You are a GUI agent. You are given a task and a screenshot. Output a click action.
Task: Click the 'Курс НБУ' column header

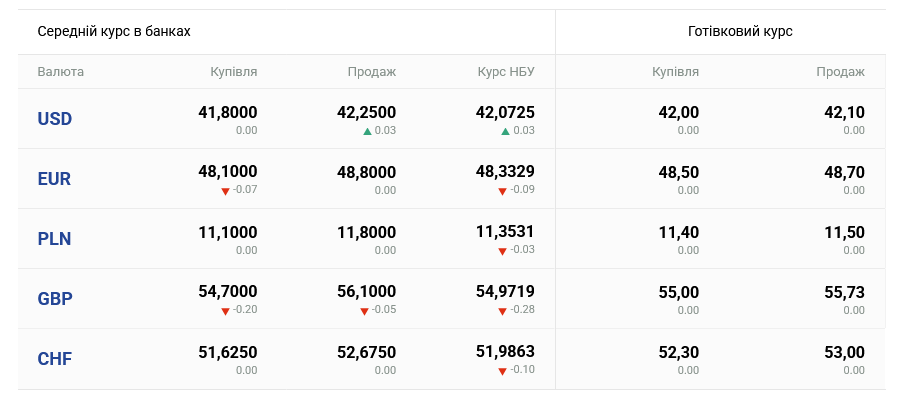pos(506,72)
